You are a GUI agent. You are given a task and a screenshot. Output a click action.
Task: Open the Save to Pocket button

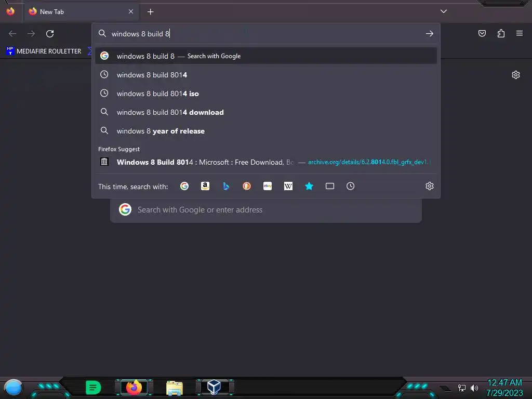pyautogui.click(x=482, y=33)
